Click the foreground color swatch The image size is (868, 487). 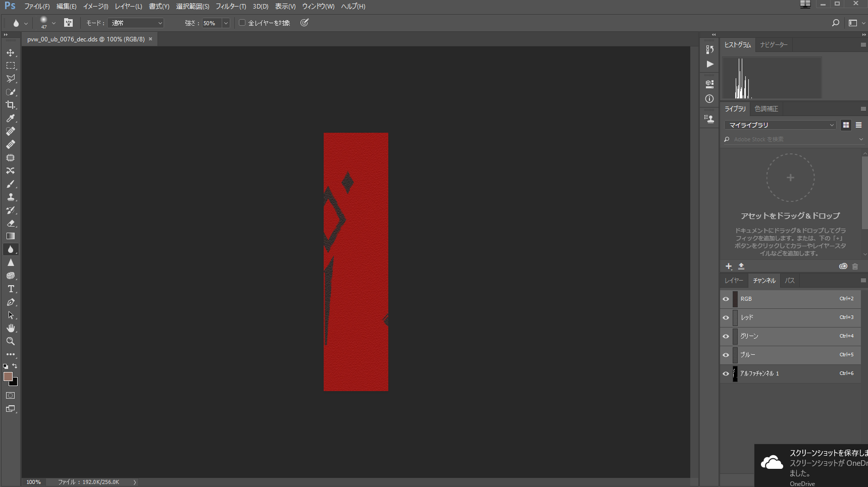[8, 376]
